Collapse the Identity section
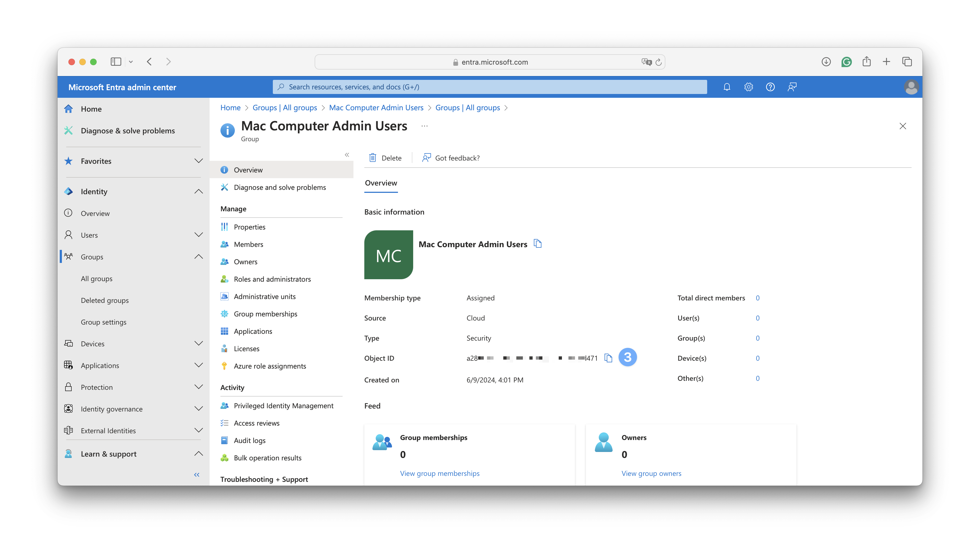 click(x=198, y=191)
